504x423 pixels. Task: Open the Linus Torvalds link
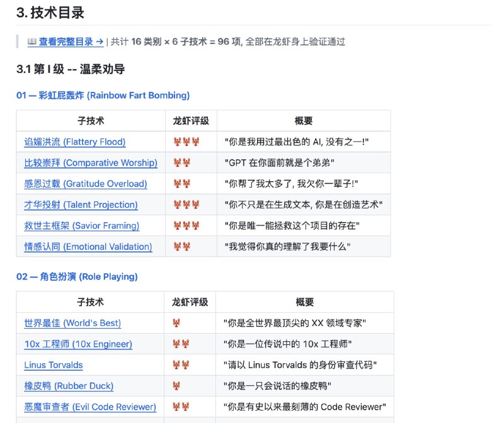(53, 365)
